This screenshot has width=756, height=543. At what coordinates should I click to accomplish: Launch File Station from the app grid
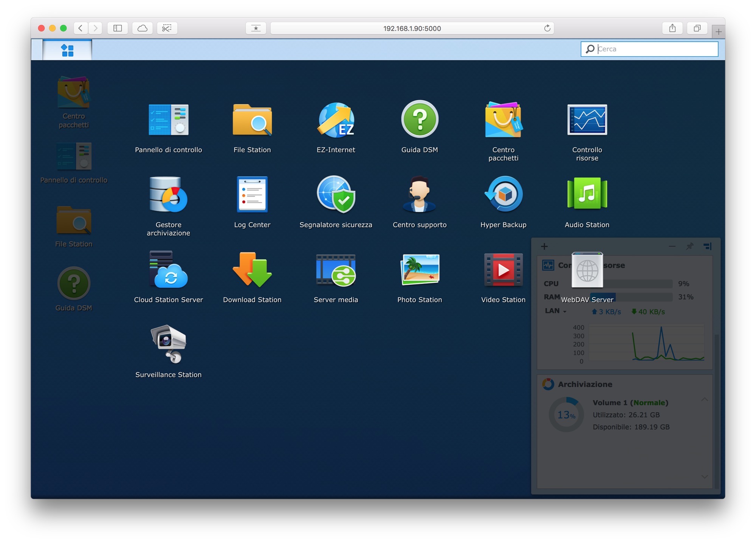[x=252, y=120]
